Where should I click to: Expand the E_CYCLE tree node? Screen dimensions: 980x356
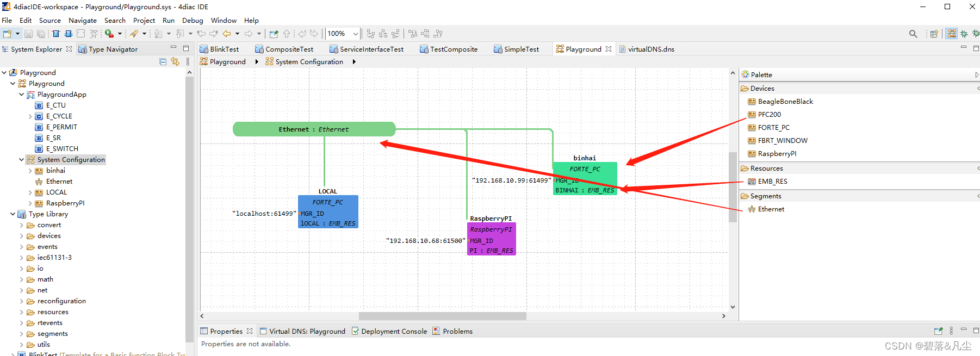[30, 116]
